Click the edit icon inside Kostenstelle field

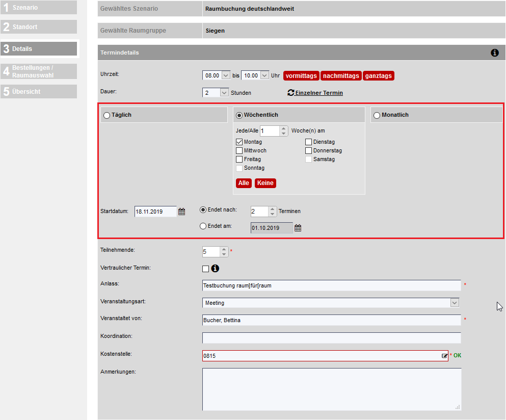(x=444, y=356)
